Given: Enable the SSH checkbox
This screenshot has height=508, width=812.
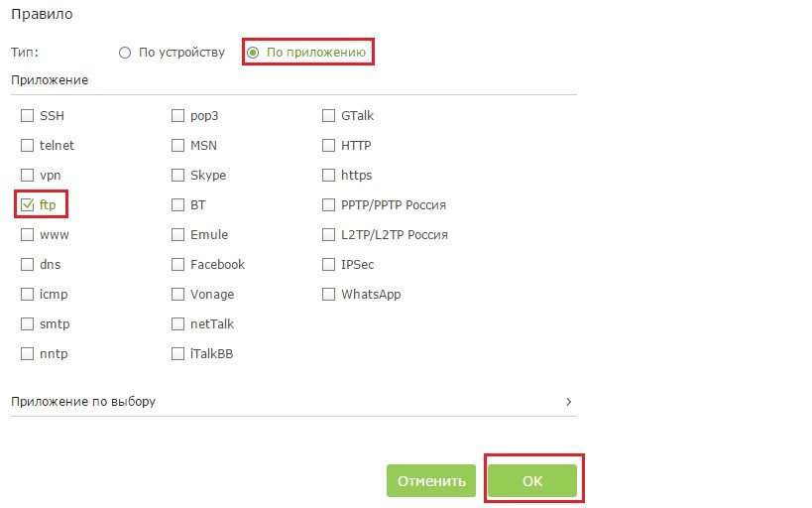Looking at the screenshot, I should tap(27, 116).
